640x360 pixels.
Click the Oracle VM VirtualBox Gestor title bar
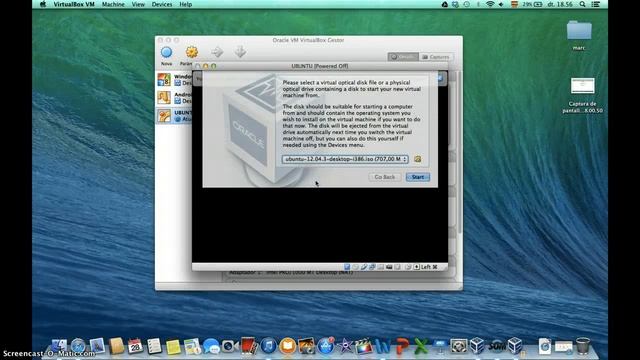(309, 40)
